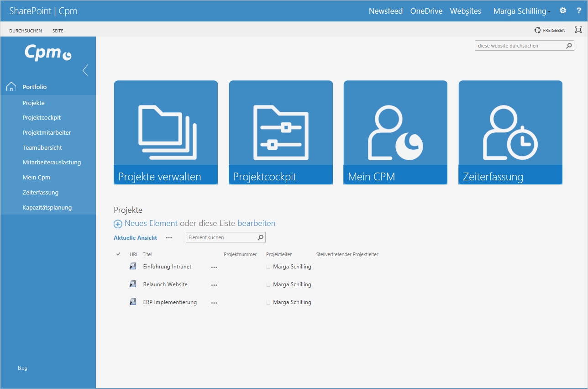Toggle select-all checkmark in list header

tap(118, 254)
